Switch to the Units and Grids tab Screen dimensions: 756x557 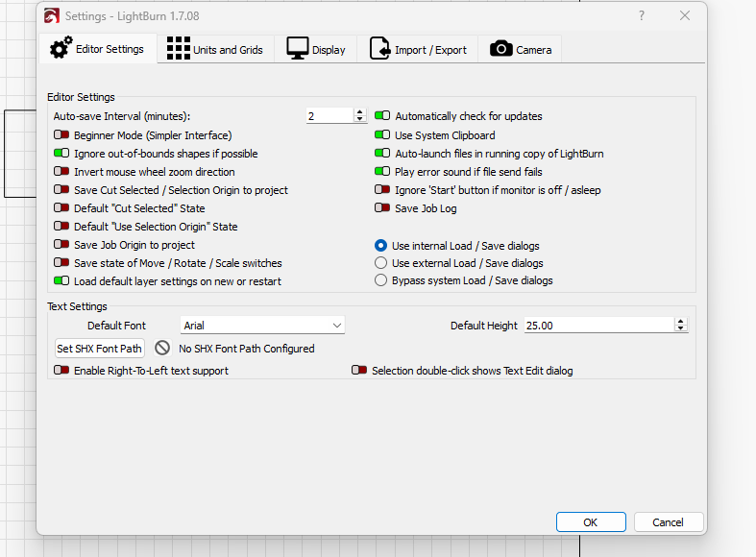tap(215, 50)
